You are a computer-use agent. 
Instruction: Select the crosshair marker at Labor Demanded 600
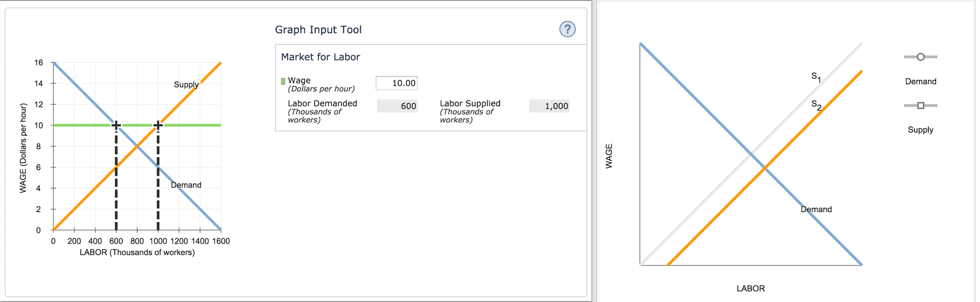116,125
